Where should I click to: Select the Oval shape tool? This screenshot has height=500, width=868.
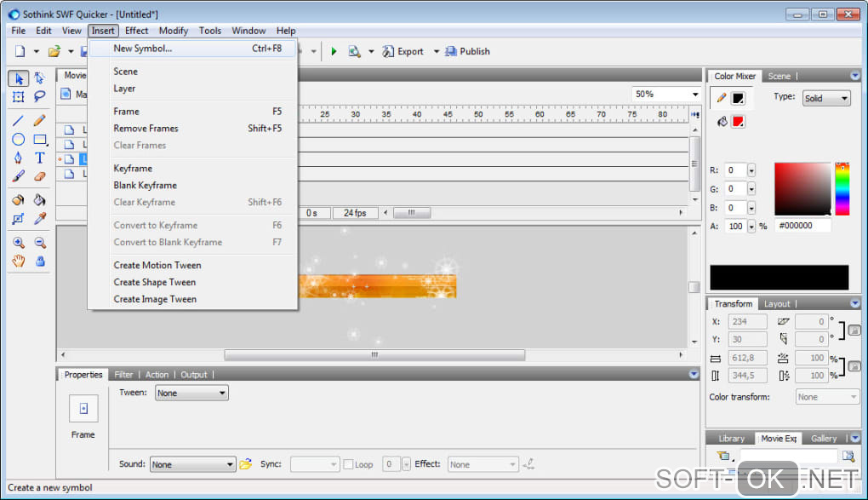18,140
